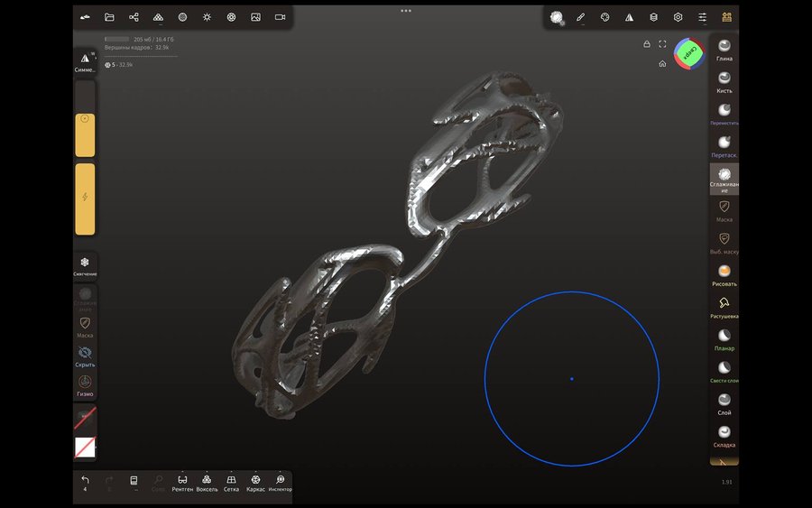Open the painting palette menu

click(604, 17)
